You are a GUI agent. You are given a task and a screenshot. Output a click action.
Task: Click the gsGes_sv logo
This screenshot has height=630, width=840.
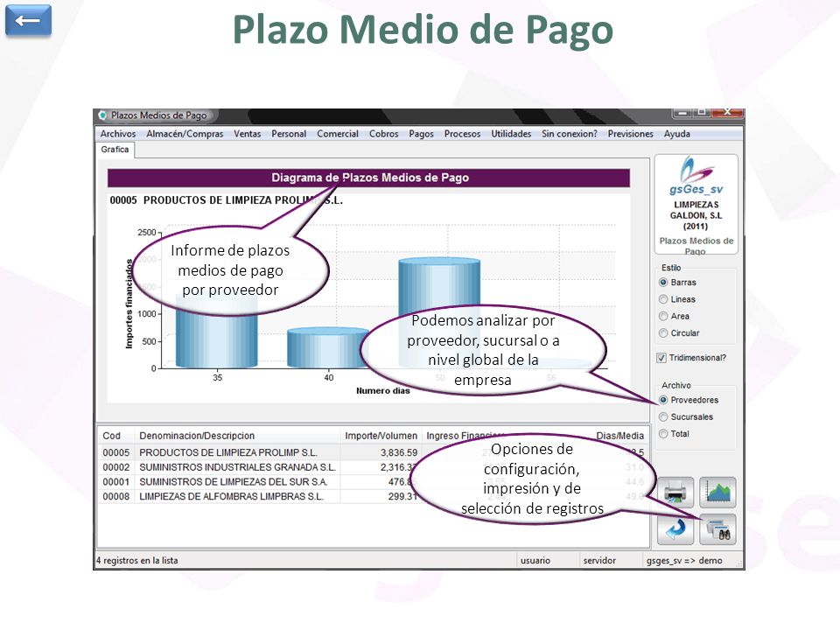pos(696,176)
